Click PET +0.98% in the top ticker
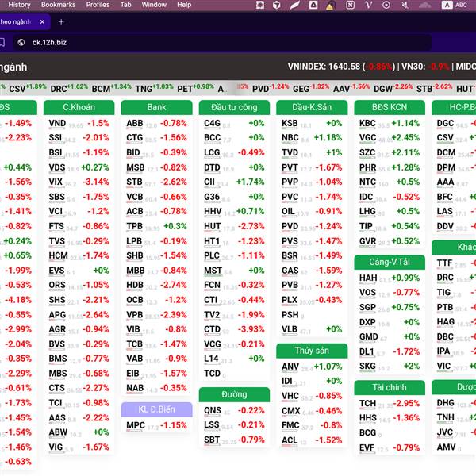 tap(195, 88)
